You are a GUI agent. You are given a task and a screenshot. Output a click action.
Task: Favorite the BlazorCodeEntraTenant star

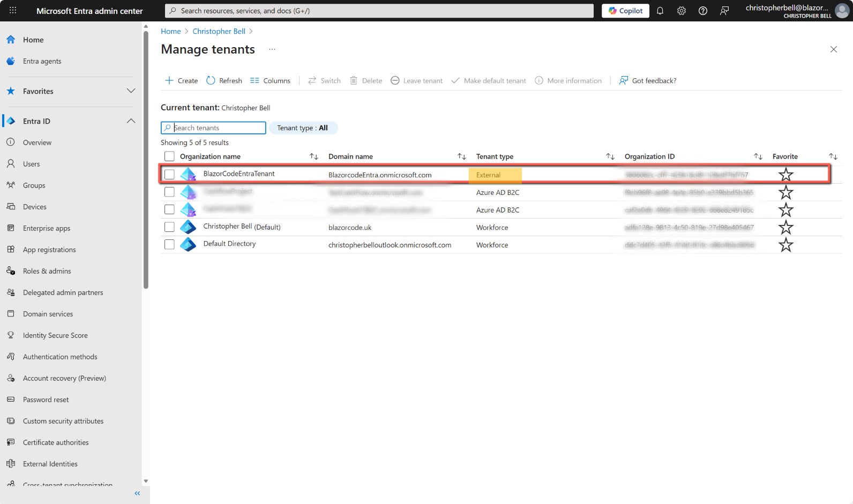(785, 175)
